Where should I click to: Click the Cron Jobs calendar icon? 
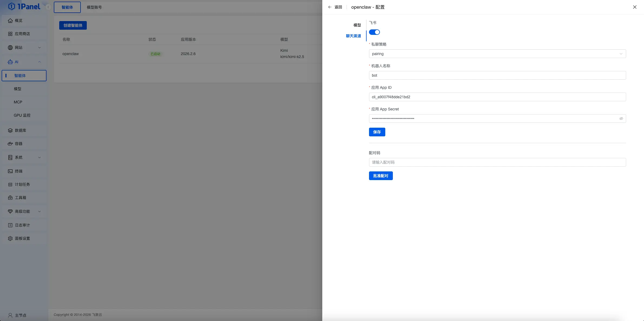(10, 184)
